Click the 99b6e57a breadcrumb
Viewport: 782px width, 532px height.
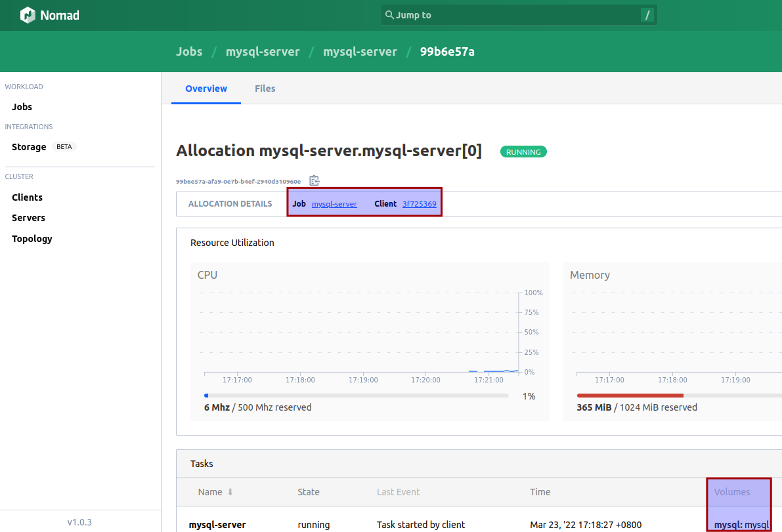tap(447, 52)
